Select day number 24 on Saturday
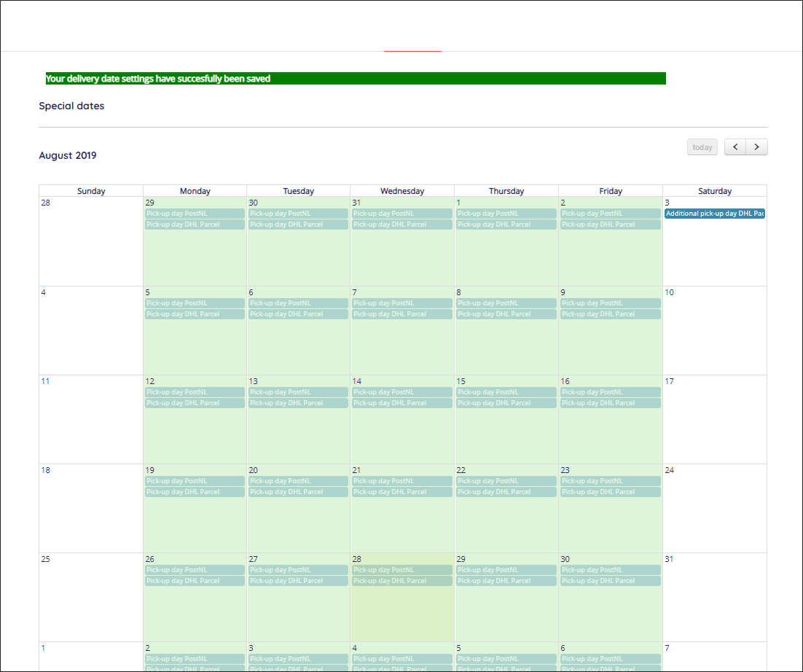 670,470
